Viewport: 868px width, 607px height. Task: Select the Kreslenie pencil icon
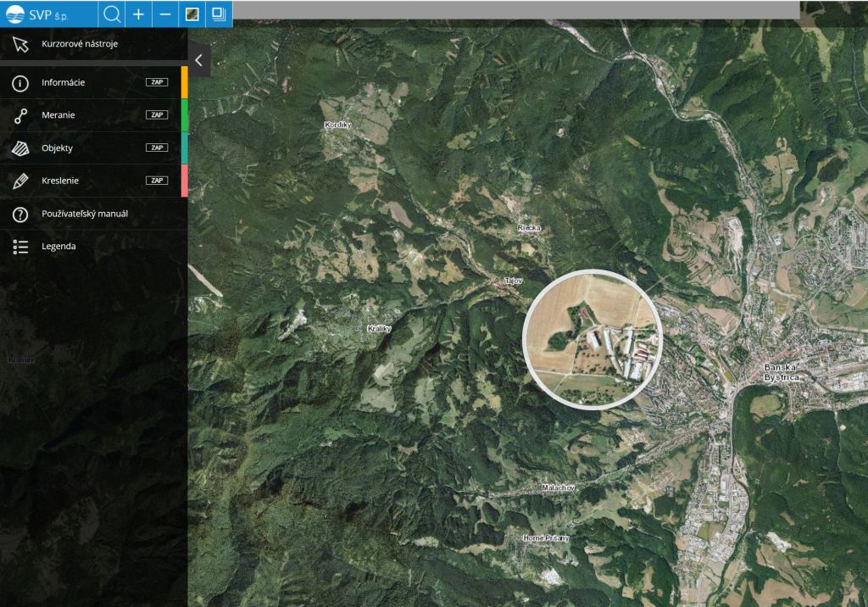pos(20,181)
